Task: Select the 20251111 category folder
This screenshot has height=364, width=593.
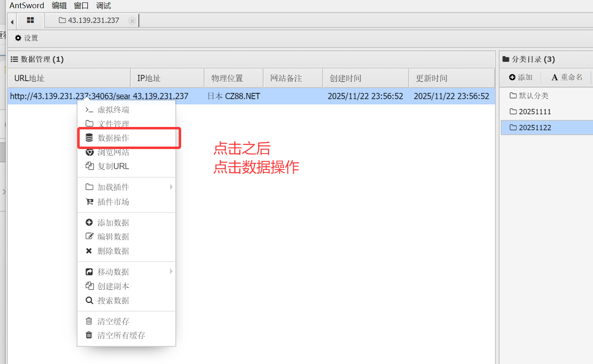Action: 547,111
